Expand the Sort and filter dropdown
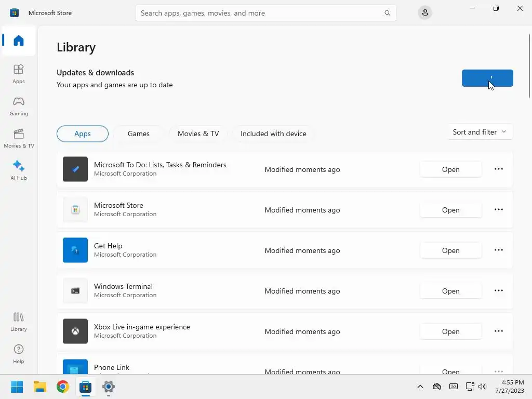 coord(480,132)
